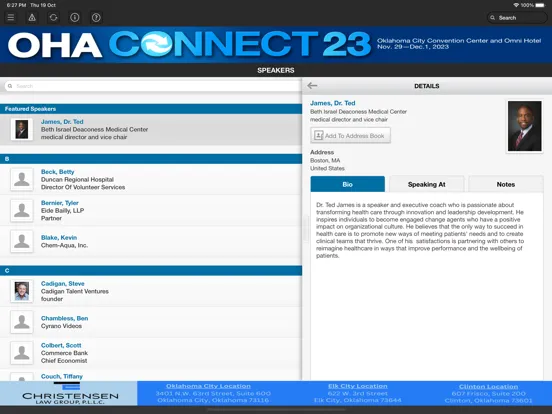Screen dimensions: 552x414
Task: Click Chambless, Ben placeholder avatar
Action: 22,322
